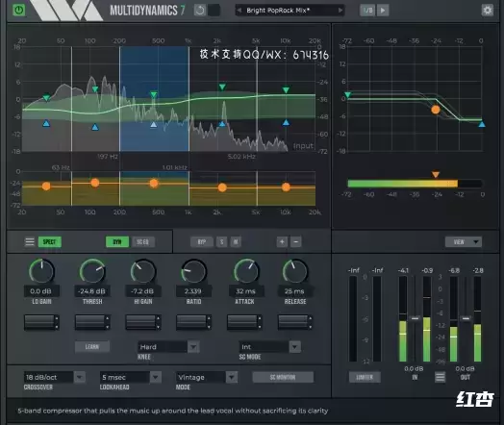504x425 pixels.
Task: Select the -7.2 dB HI GAIN value field
Action: coord(142,291)
